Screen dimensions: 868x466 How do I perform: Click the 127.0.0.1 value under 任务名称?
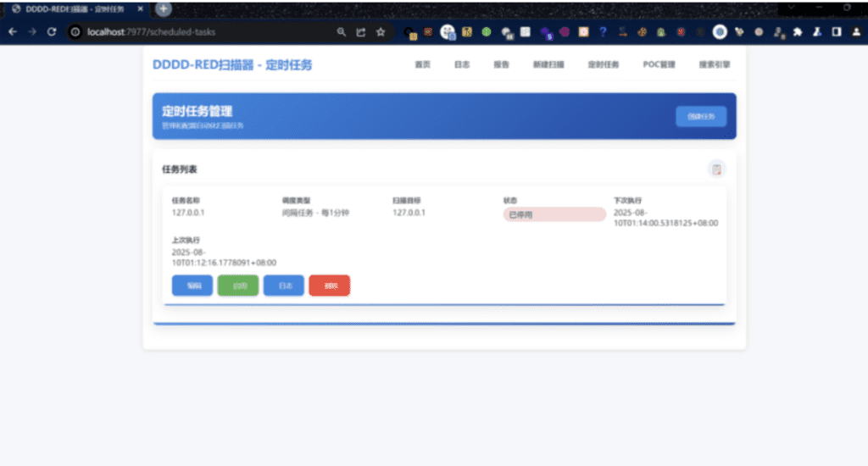click(188, 213)
